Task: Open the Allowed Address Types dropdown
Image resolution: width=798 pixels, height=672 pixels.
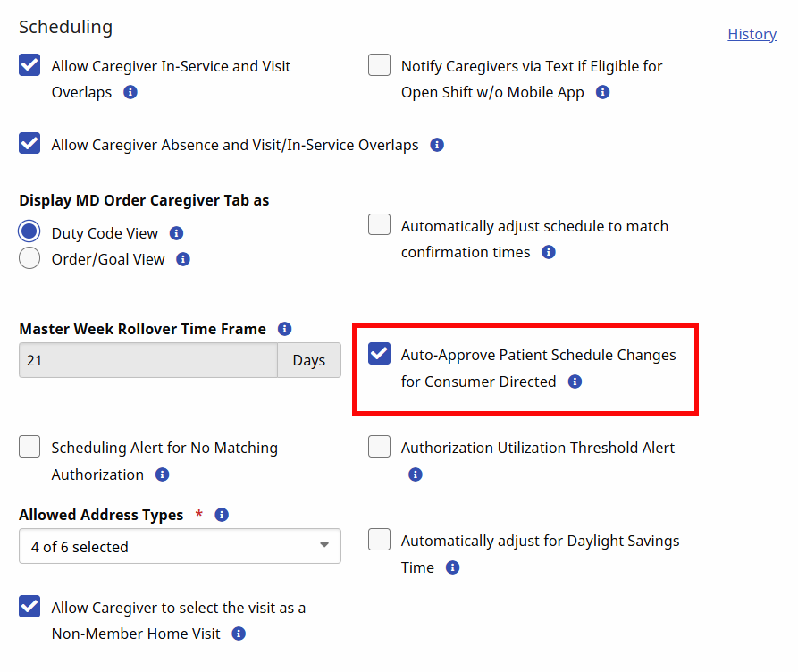Action: click(x=180, y=547)
